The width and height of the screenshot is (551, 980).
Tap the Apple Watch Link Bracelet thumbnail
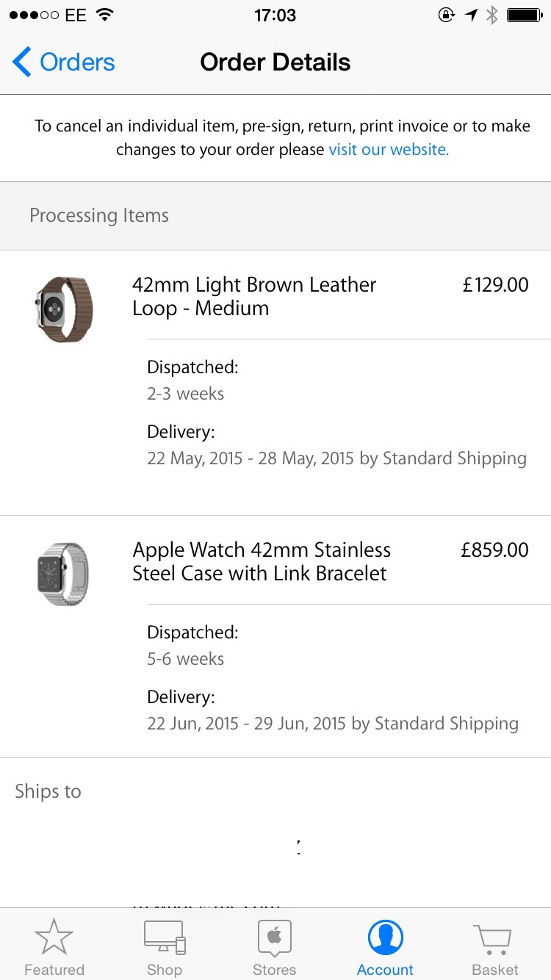pyautogui.click(x=63, y=574)
